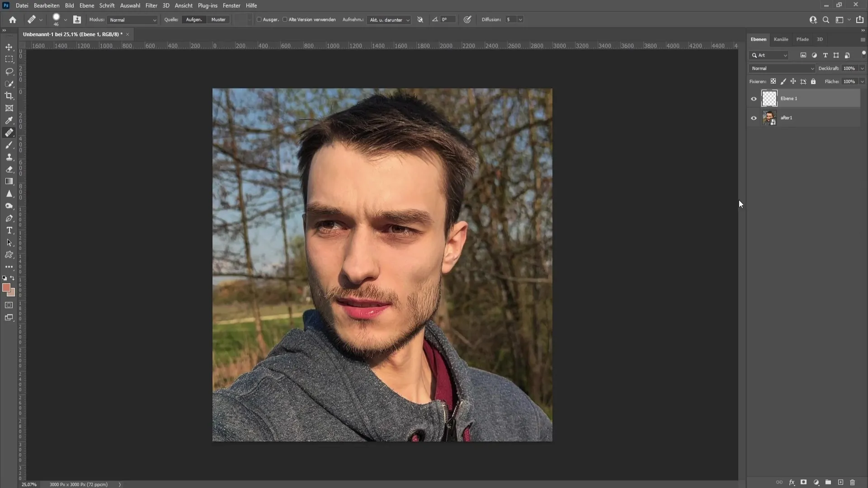Click the Aufgen. button in toolbar
868x488 pixels.
click(x=194, y=20)
